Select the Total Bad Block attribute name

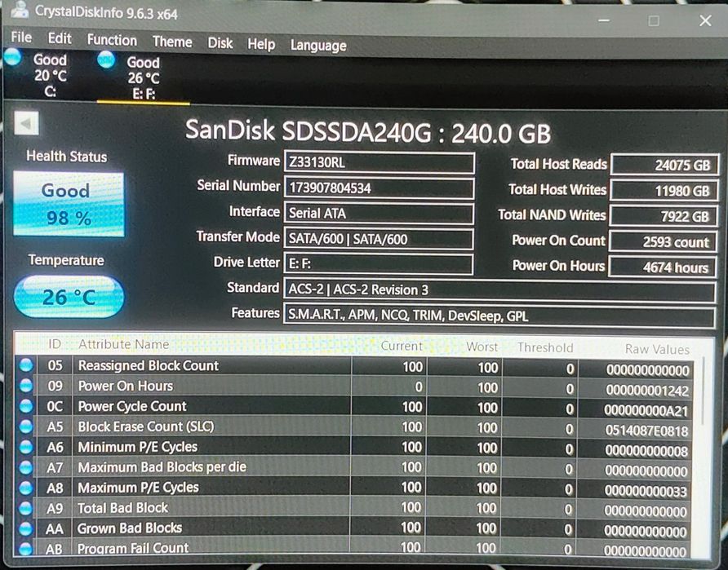(x=122, y=508)
